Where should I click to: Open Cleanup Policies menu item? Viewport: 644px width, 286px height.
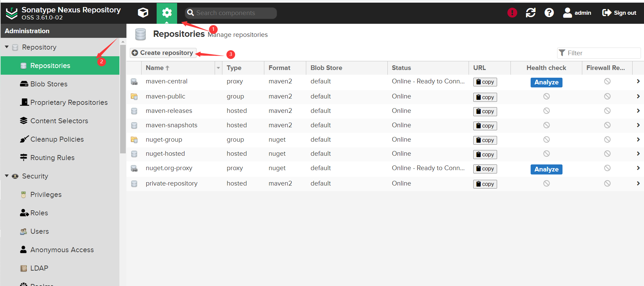[60, 139]
